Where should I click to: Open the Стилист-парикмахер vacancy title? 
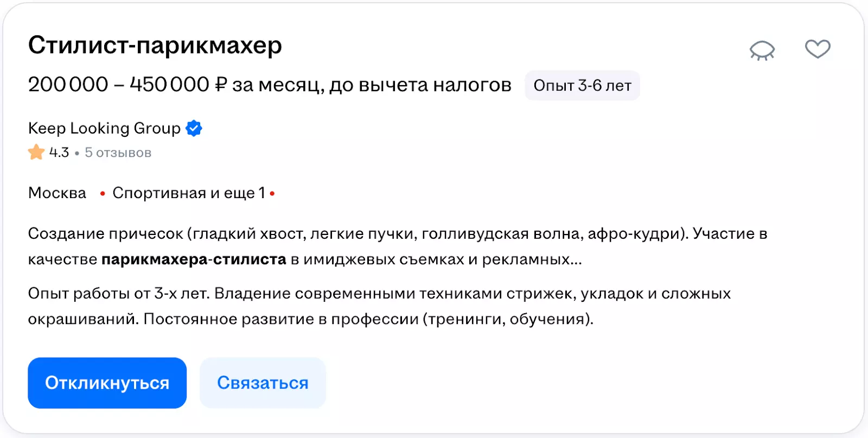click(x=155, y=45)
